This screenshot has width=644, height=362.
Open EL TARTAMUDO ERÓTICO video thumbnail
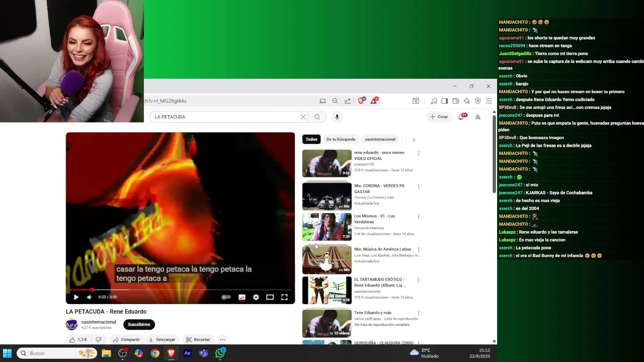click(x=327, y=290)
